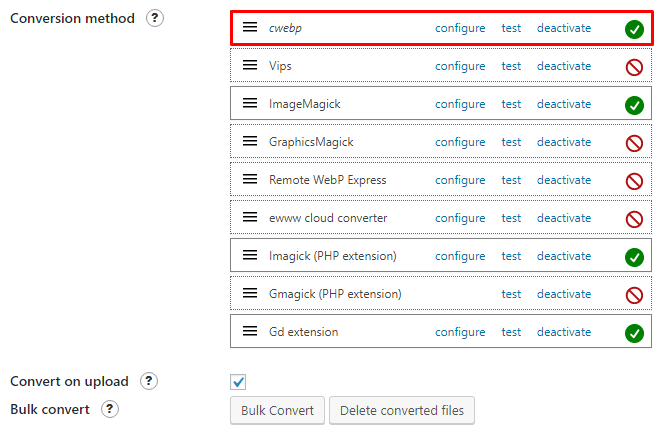Screen dimensions: 664x438
Task: Deactivate the GraphicsMagick converter
Action: tap(564, 142)
